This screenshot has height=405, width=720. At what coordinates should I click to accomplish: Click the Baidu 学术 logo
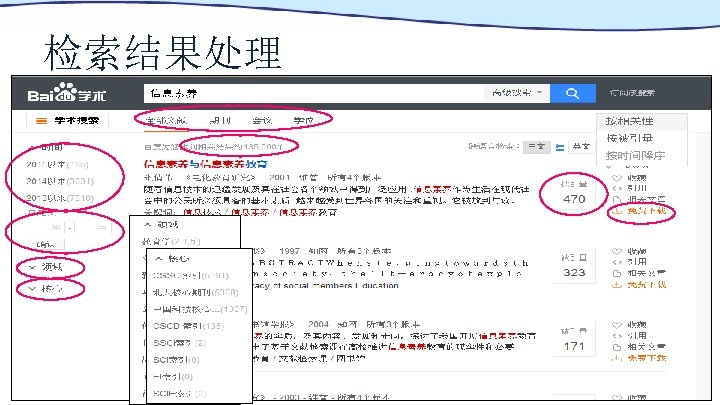(x=67, y=93)
